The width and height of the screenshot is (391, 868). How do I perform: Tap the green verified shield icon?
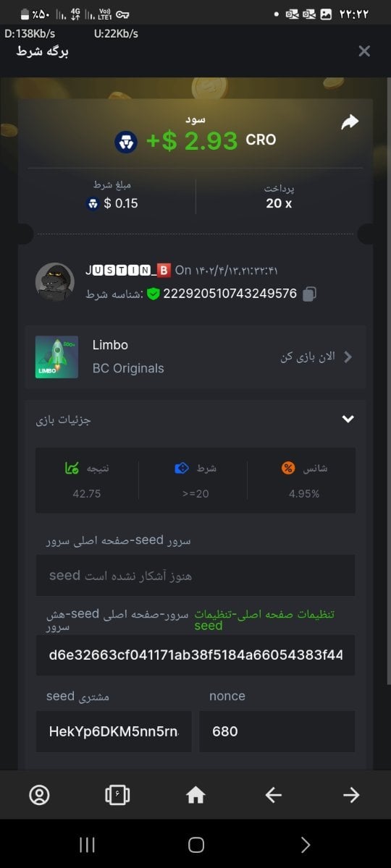click(153, 294)
